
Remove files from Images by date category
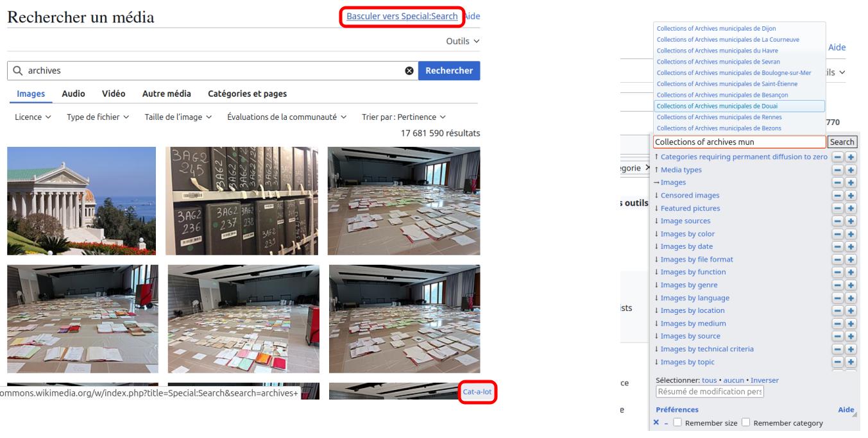coord(838,247)
